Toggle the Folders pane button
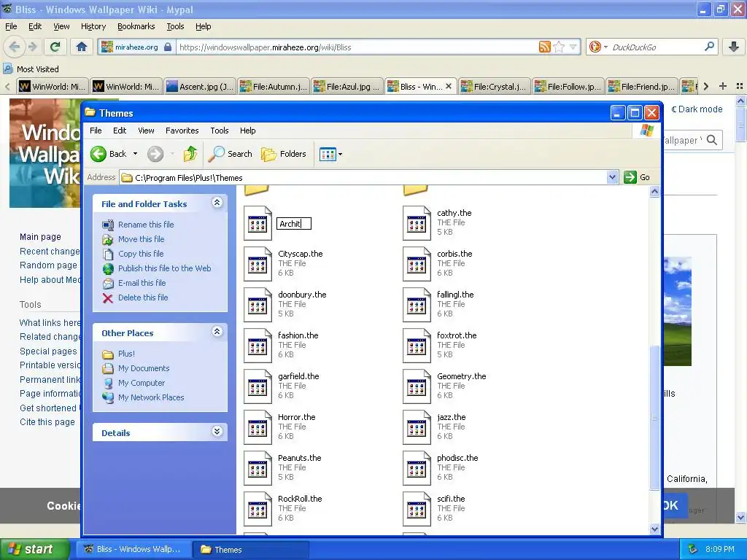This screenshot has height=560, width=747. (284, 154)
